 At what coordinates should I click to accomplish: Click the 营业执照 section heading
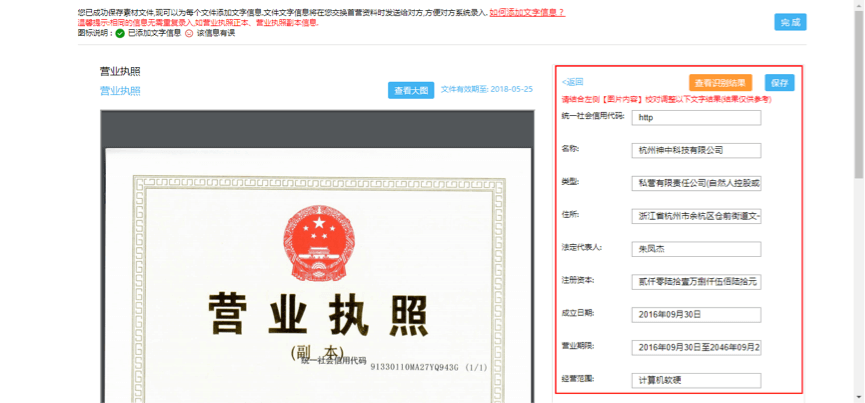[x=120, y=71]
